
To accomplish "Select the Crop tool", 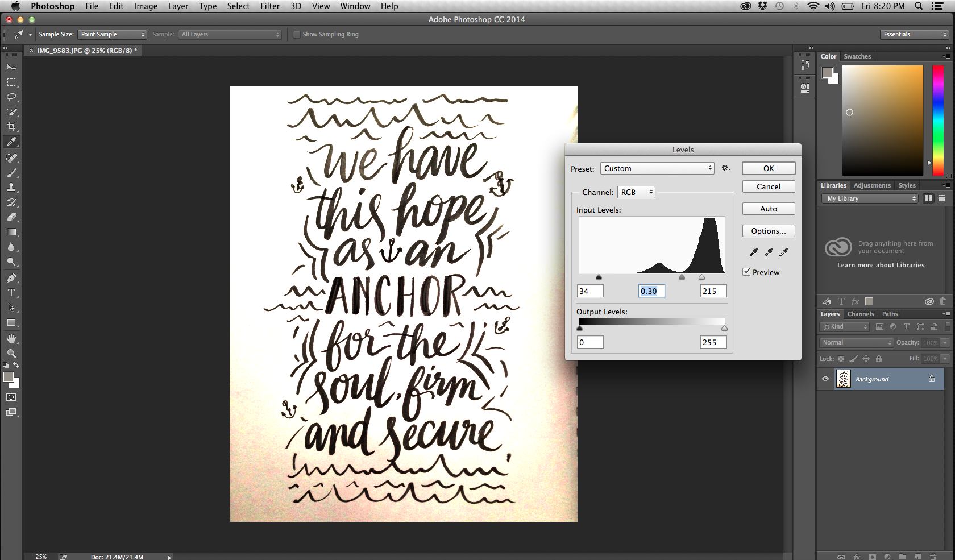I will [x=11, y=127].
